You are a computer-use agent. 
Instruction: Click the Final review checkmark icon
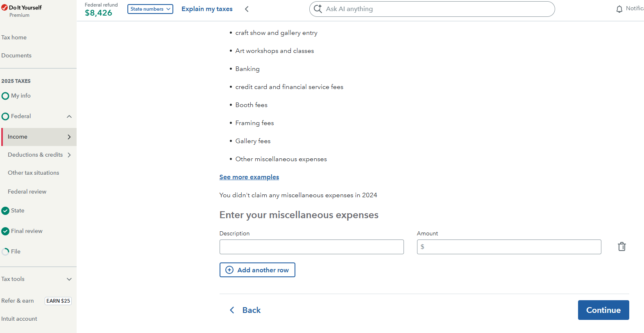[5, 231]
